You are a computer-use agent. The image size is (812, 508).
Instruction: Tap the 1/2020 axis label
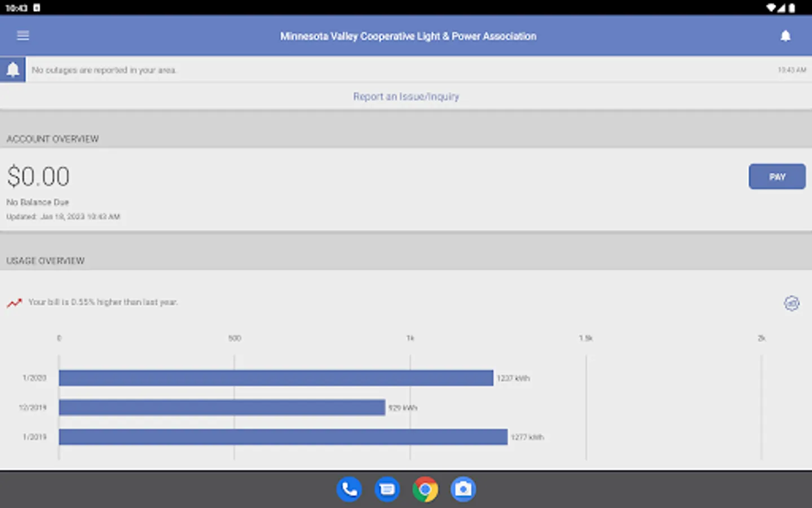click(34, 378)
